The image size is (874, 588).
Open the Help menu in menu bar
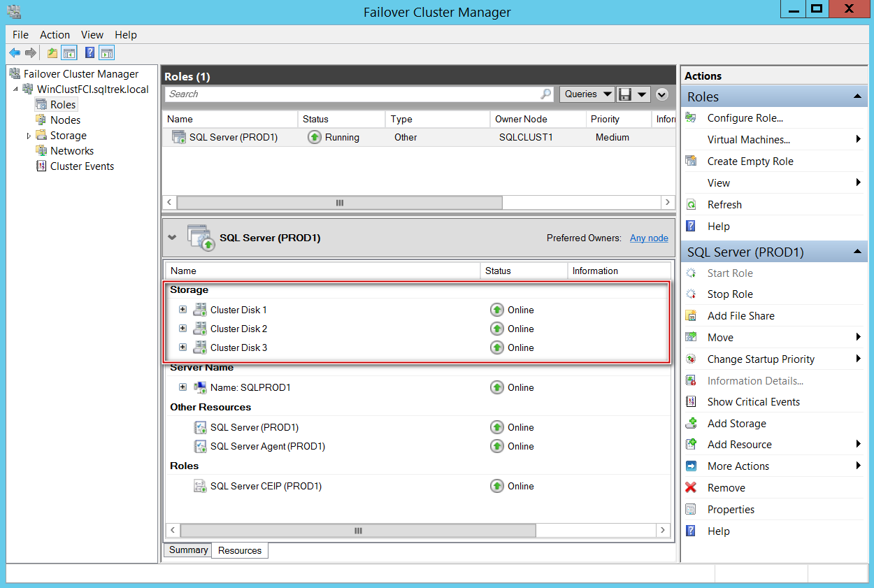[x=126, y=34]
